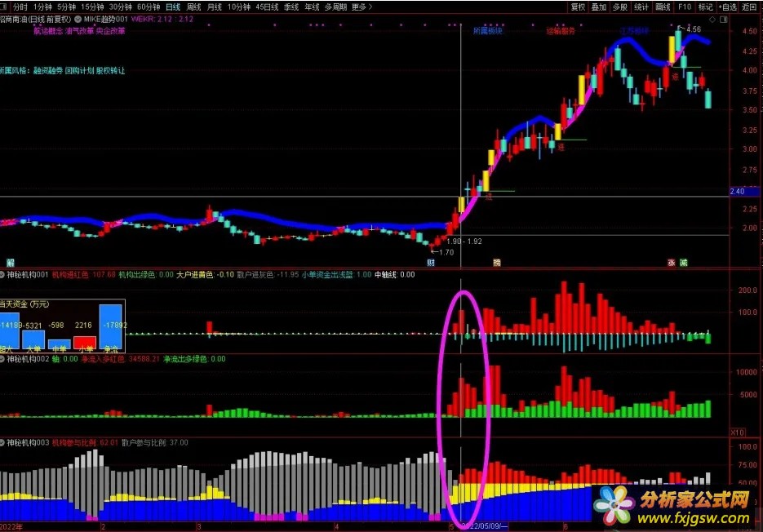Image resolution: width=763 pixels, height=532 pixels.
Task: Click the 机构参与比例 62.01 value
Action: tap(85, 443)
